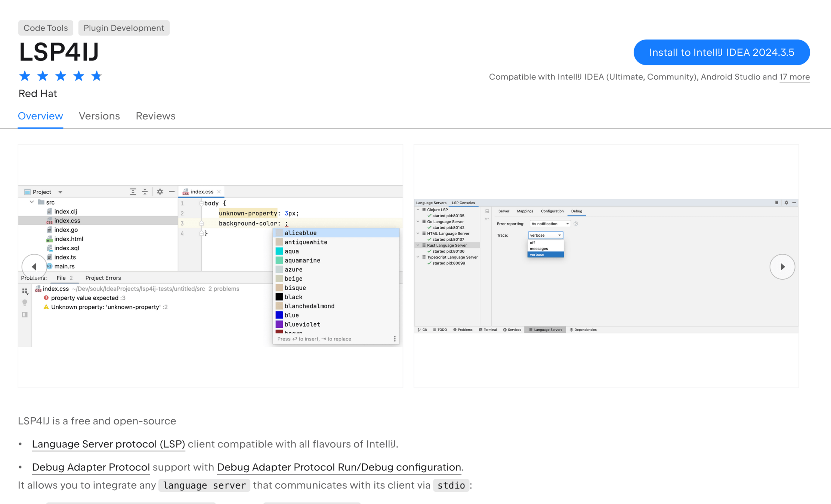This screenshot has height=504, width=831.
Task: Close the index.css editor tab
Action: pyautogui.click(x=219, y=192)
